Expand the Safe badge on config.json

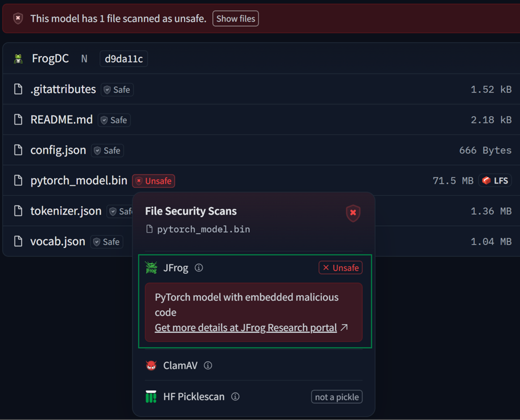pyautogui.click(x=107, y=150)
